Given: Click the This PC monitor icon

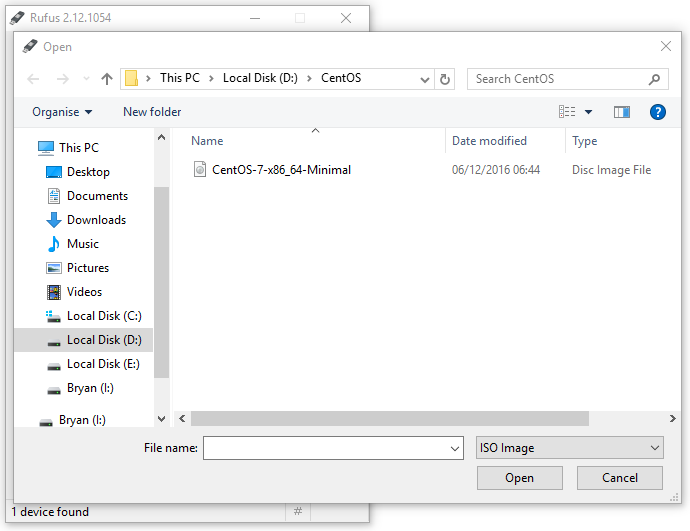Looking at the screenshot, I should 46,148.
